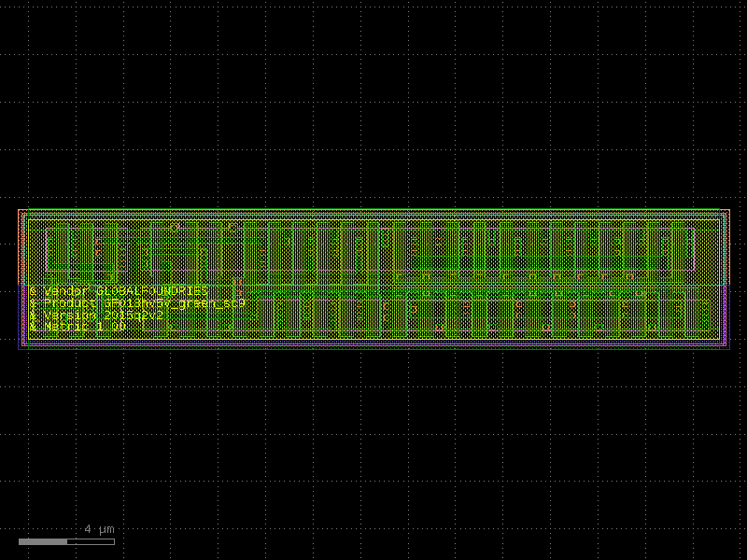Select the "& Metric 1.00" label

(78, 327)
